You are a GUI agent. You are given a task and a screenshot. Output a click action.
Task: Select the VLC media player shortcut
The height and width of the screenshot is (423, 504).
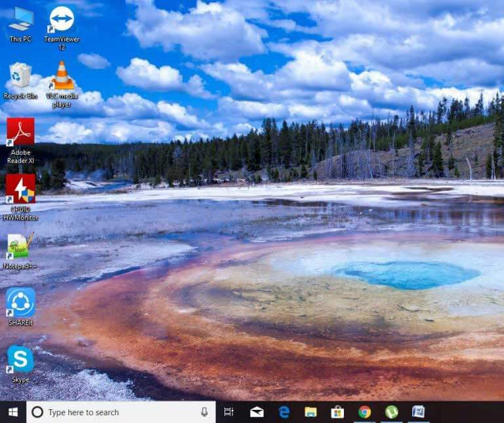coord(62,84)
